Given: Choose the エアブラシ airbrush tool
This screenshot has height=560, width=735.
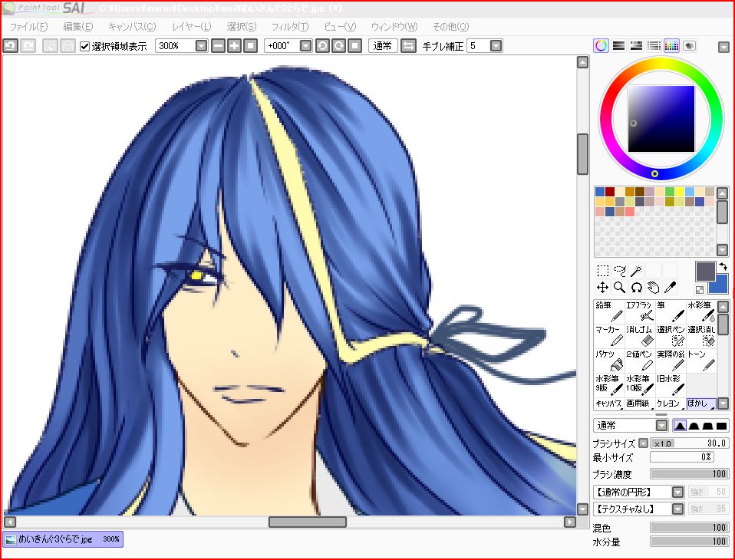Looking at the screenshot, I should (640, 311).
